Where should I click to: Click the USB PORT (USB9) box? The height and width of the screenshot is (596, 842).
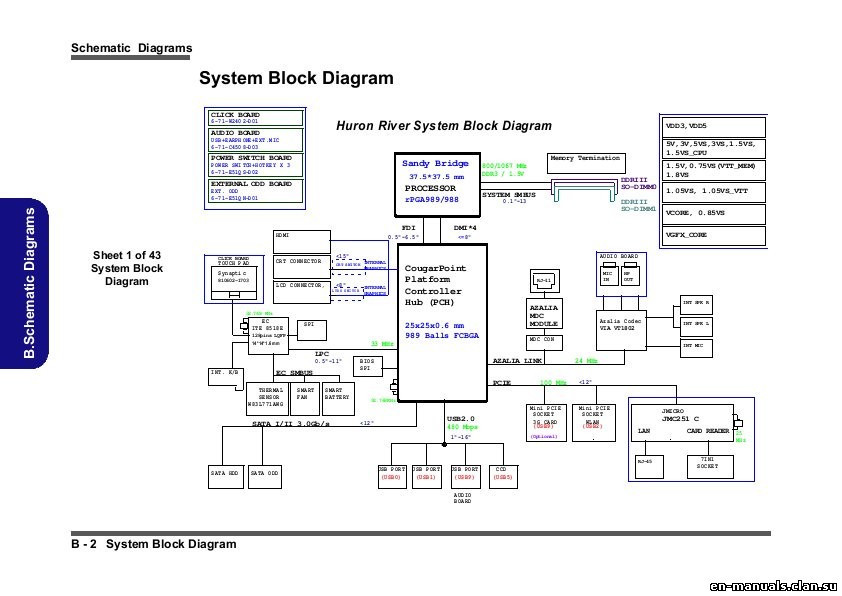[465, 477]
